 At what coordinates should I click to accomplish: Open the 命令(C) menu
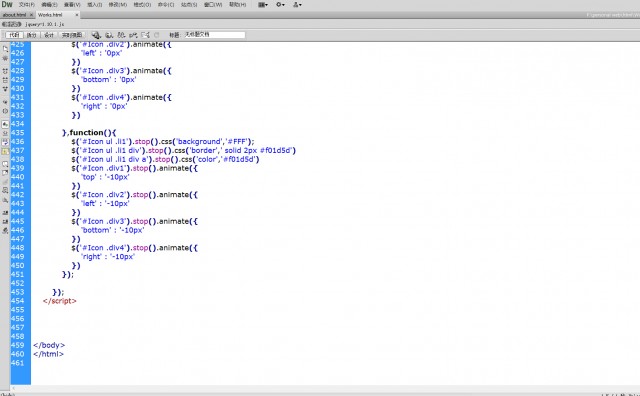(166, 5)
